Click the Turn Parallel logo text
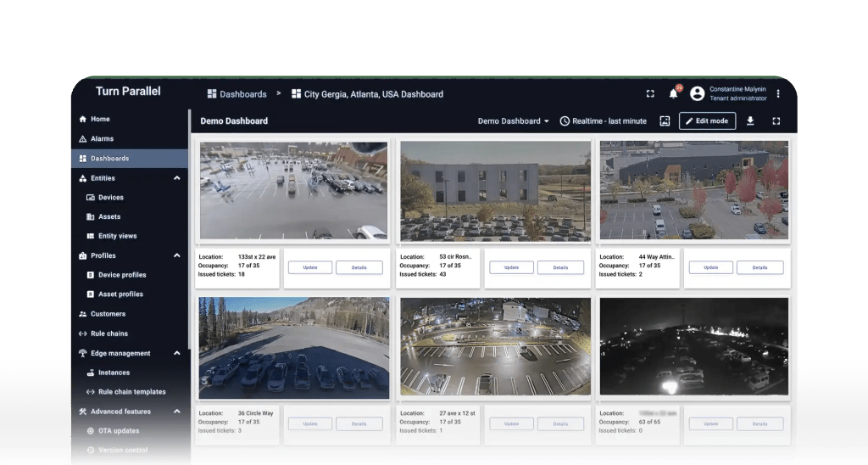The height and width of the screenshot is (465, 868). (128, 92)
